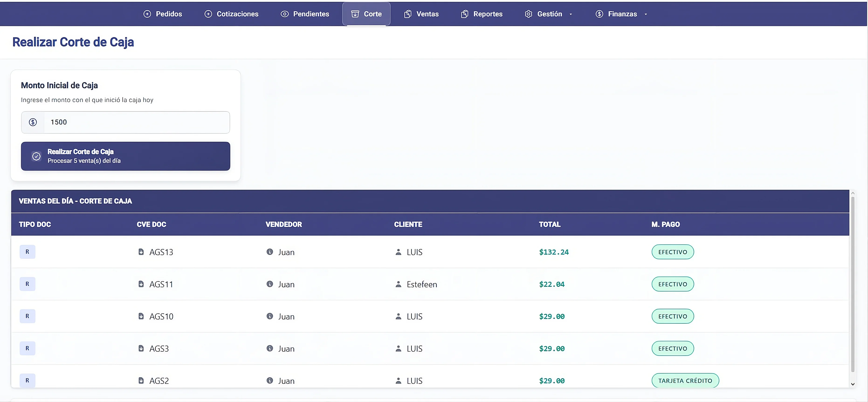Click the info icon beside Juan in AGS10 row
This screenshot has height=402, width=868.
pos(270,316)
